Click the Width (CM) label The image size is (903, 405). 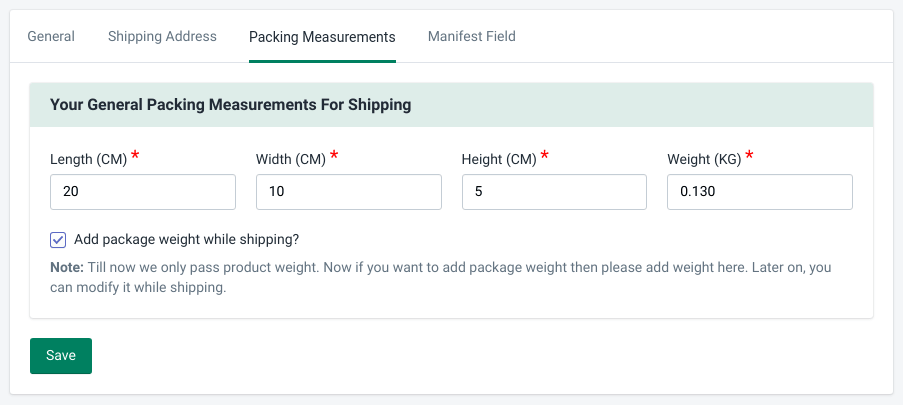click(x=289, y=160)
